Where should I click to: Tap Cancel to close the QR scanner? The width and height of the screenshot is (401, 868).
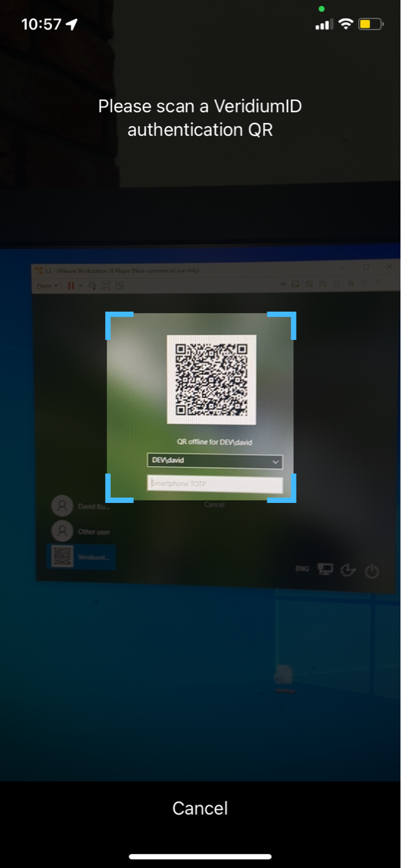click(200, 808)
